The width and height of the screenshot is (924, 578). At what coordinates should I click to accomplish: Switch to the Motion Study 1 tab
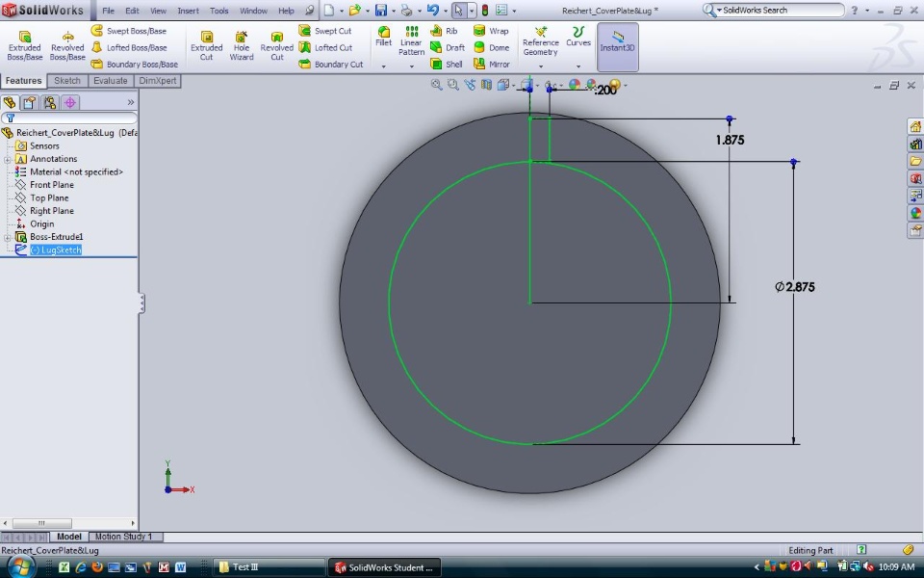point(124,537)
